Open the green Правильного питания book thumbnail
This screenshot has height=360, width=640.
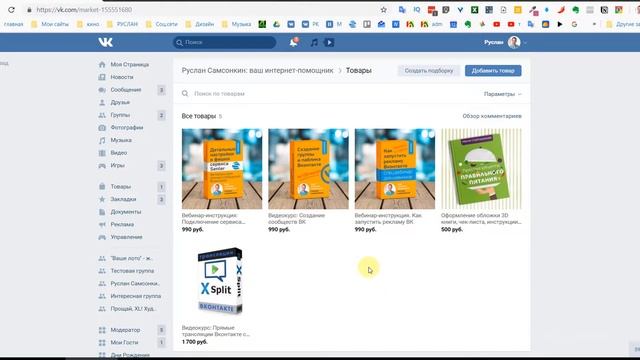pos(481,169)
